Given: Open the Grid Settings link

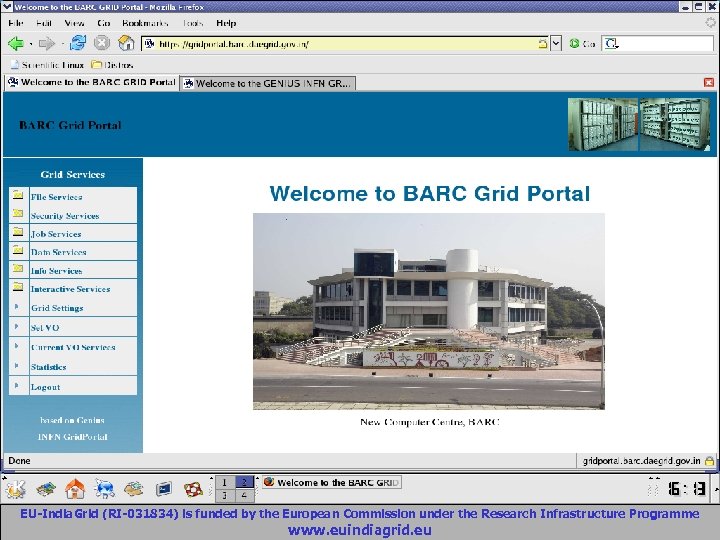Looking at the screenshot, I should tap(57, 308).
